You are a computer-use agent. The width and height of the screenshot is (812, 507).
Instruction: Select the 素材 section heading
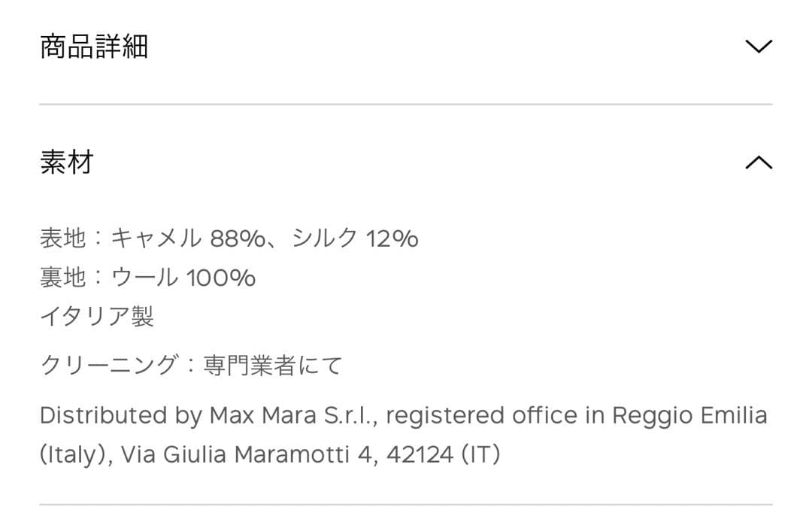[x=66, y=162]
